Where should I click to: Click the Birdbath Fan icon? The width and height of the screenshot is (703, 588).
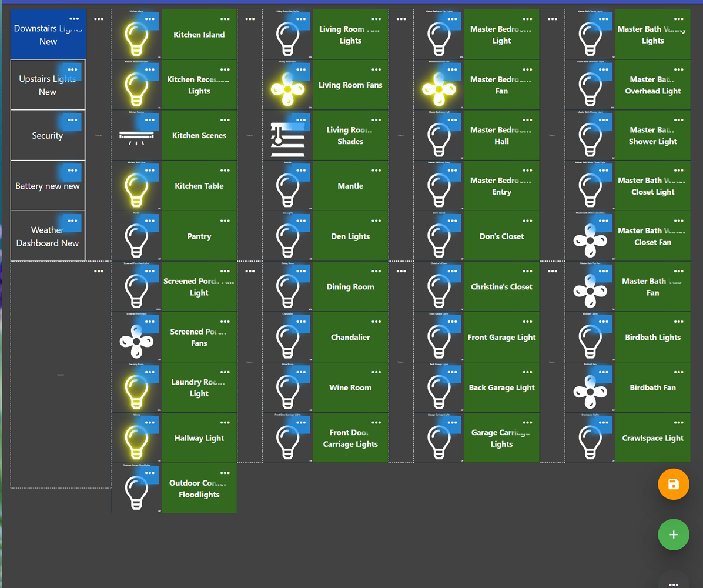click(590, 391)
